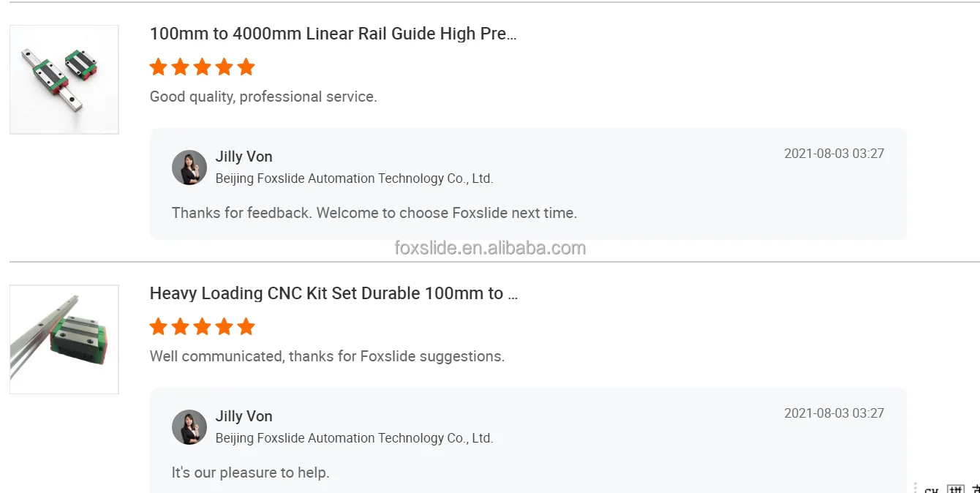Click the Jilly Von name in the second reply

point(244,416)
